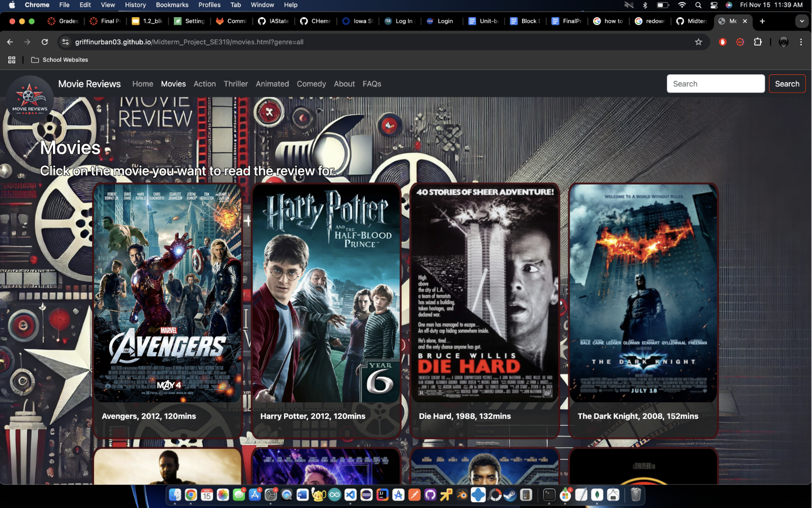Open the Comedy genre link
812x508 pixels.
pos(311,84)
